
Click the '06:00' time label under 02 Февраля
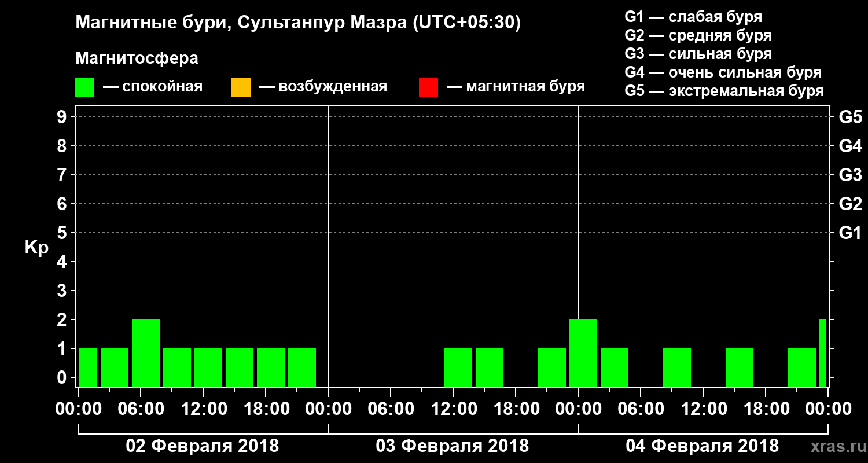point(140,409)
